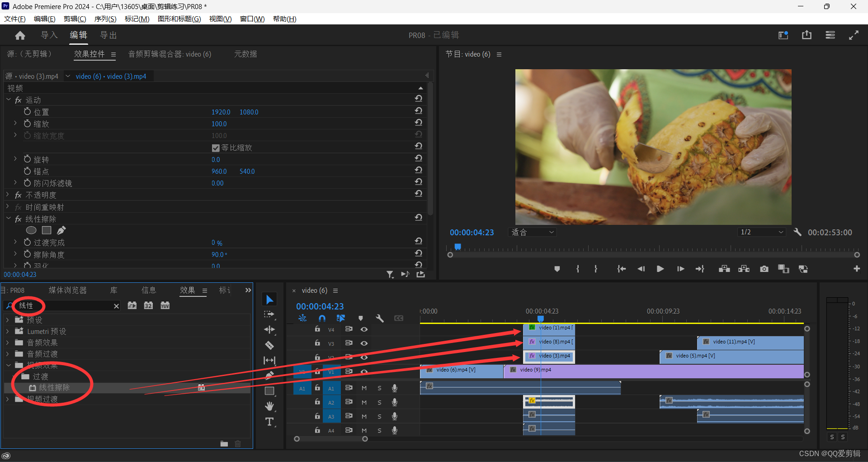Image resolution: width=868 pixels, height=462 pixels.
Task: Expand the 音频效果 folder
Action: (x=7, y=342)
